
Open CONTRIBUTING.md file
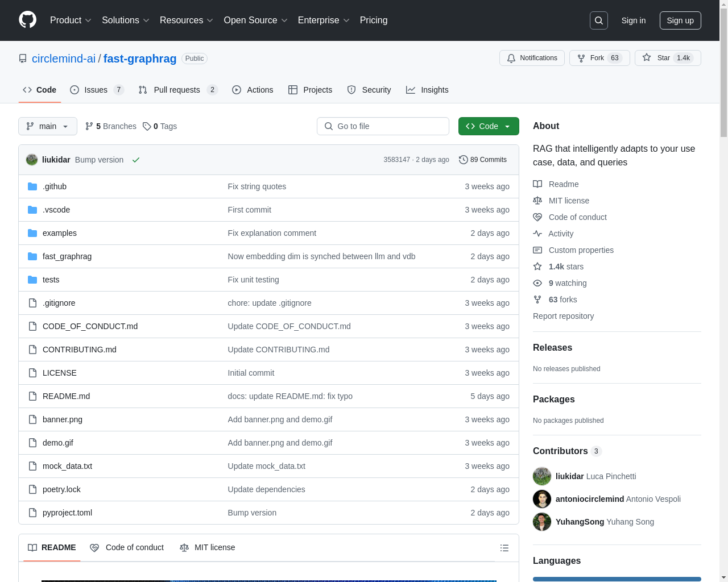click(80, 350)
